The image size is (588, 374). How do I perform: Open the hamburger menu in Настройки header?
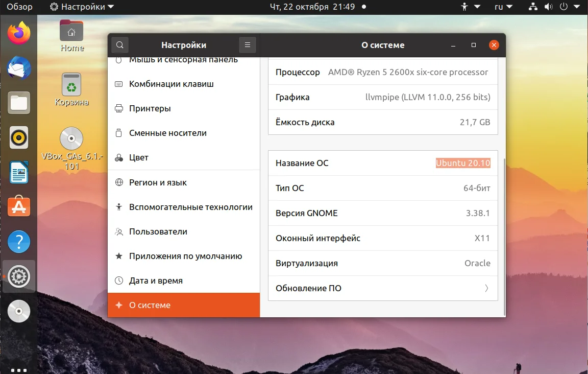tap(248, 45)
